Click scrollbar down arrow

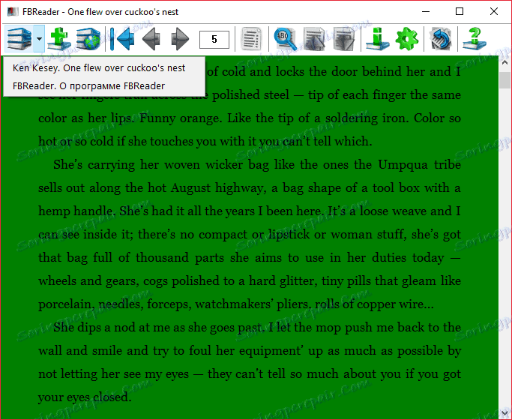click(x=505, y=413)
